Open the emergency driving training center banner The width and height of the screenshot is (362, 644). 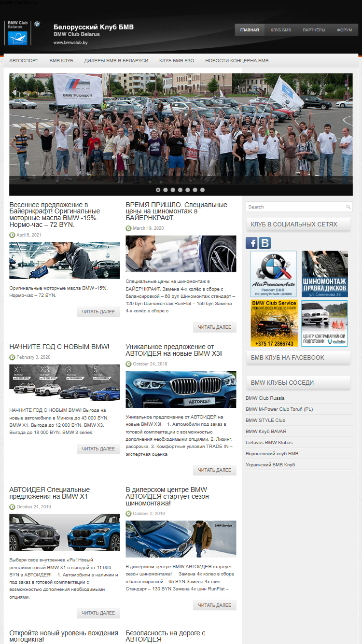point(325,323)
